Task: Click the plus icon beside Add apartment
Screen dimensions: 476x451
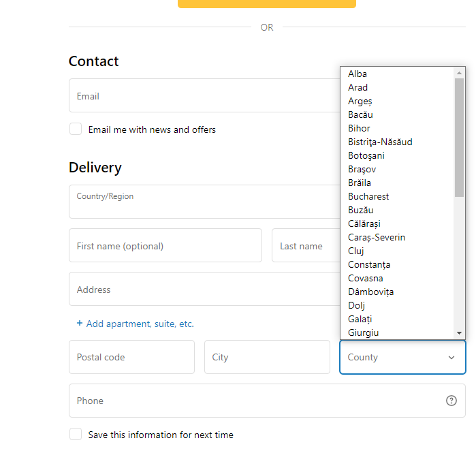Action: click(80, 323)
